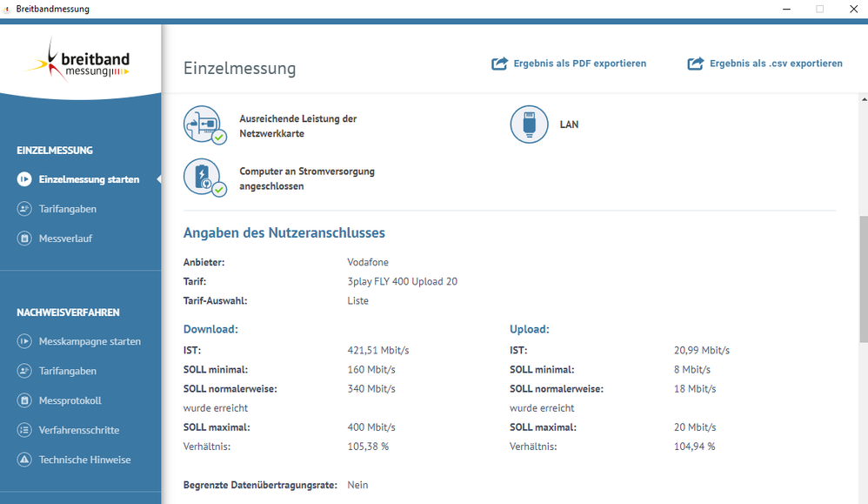Click 'Angaben des Nutzeranschlusses' heading
Viewport: 868px width, 504px height.
tap(284, 232)
